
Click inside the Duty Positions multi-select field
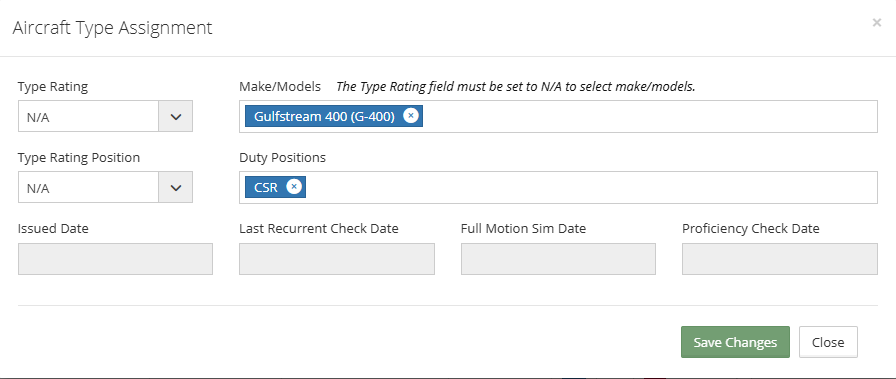click(x=589, y=187)
